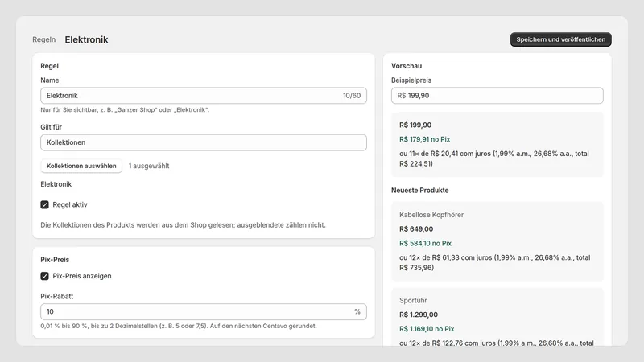Click the price R$ 1.299,00

419,315
